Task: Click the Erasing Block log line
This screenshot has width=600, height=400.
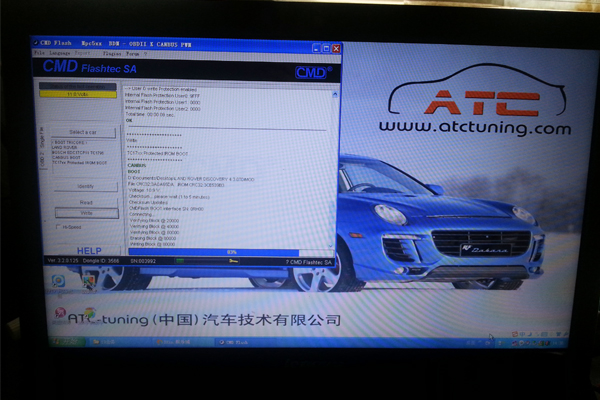Action: [153, 238]
